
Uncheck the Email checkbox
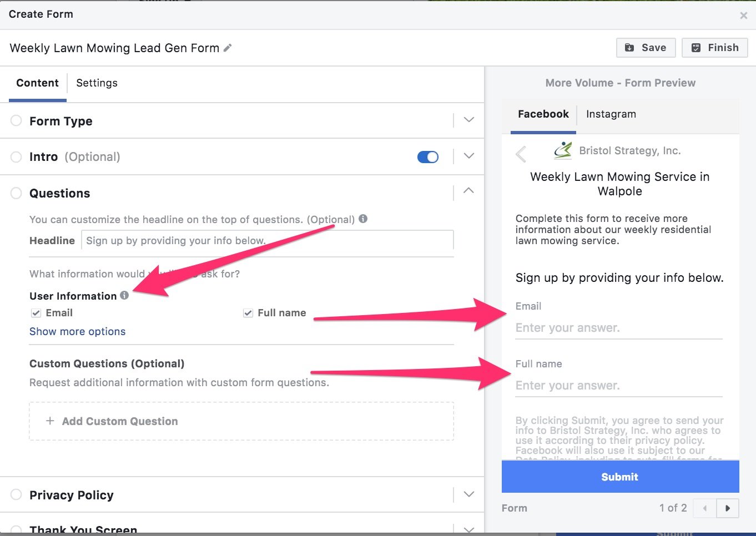(x=36, y=313)
